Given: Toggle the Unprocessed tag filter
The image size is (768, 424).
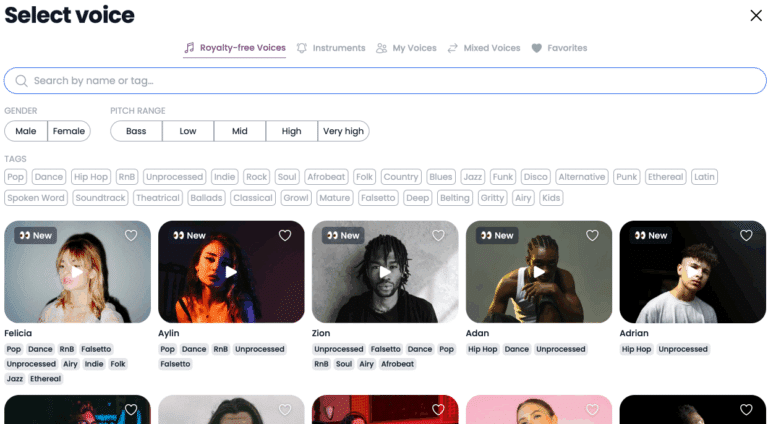Looking at the screenshot, I should [x=174, y=177].
